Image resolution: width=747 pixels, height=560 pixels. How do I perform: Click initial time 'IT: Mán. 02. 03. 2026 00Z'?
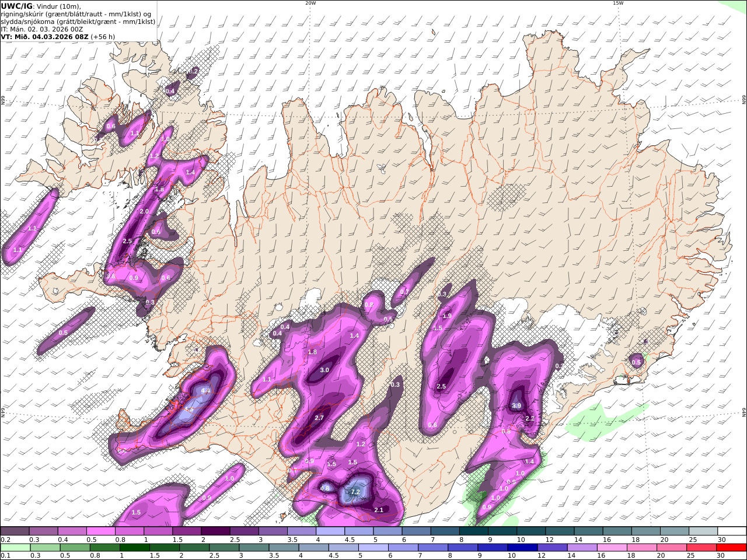tap(42, 29)
